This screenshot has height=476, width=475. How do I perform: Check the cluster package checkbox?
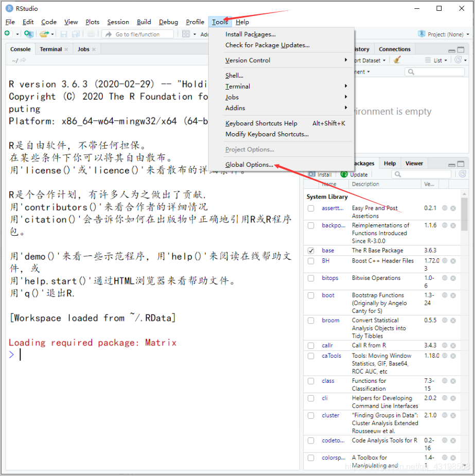311,415
